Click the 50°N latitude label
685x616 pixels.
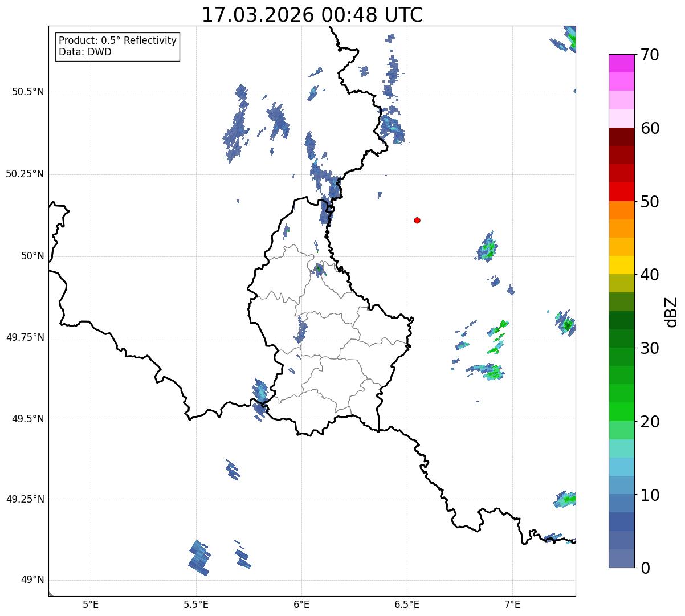tap(32, 256)
